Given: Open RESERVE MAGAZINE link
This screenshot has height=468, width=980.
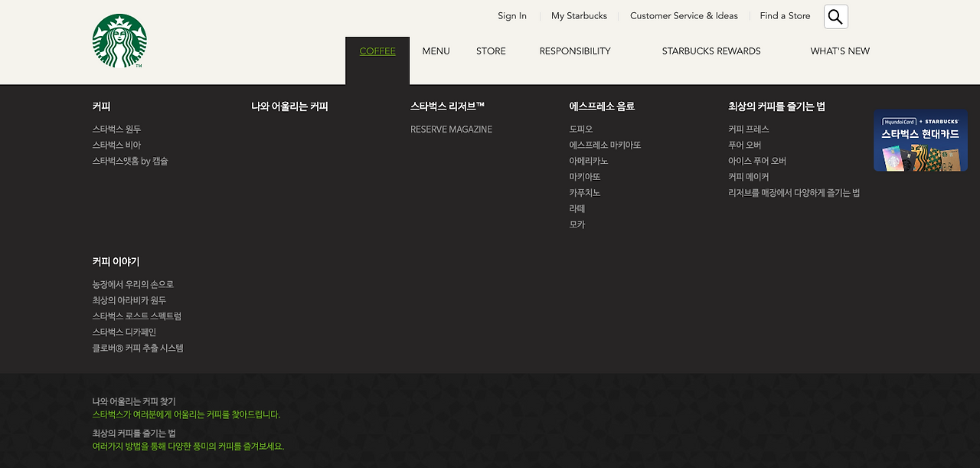Looking at the screenshot, I should [451, 129].
